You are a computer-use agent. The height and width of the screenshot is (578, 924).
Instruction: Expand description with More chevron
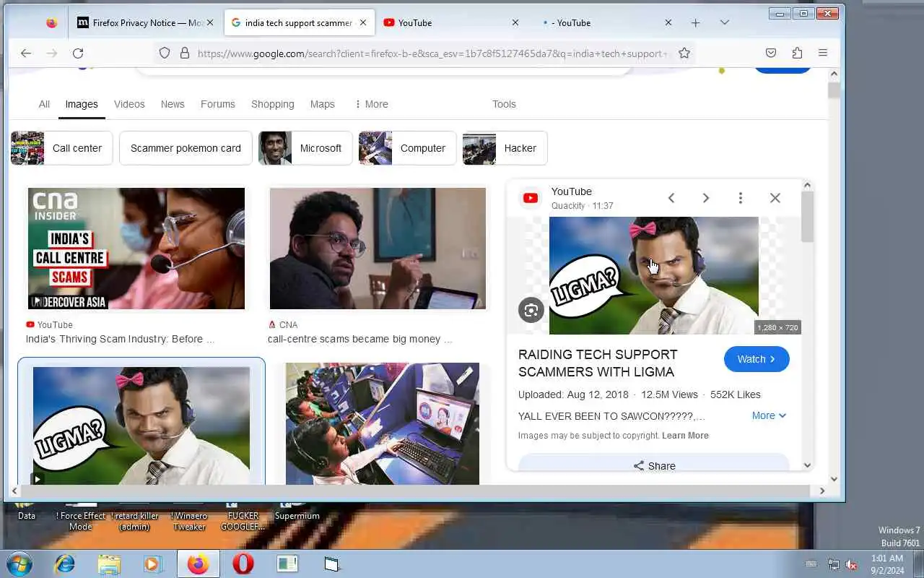pyautogui.click(x=769, y=415)
